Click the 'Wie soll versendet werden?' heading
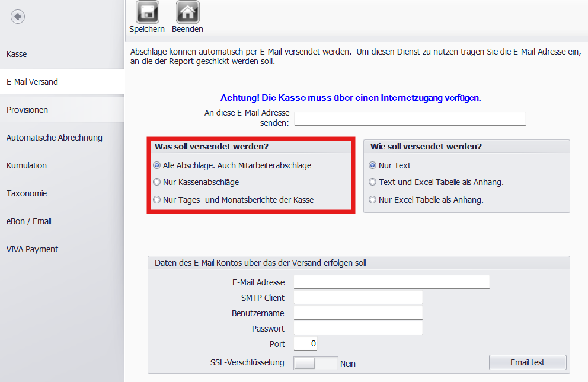This screenshot has height=382, width=588. (x=426, y=147)
